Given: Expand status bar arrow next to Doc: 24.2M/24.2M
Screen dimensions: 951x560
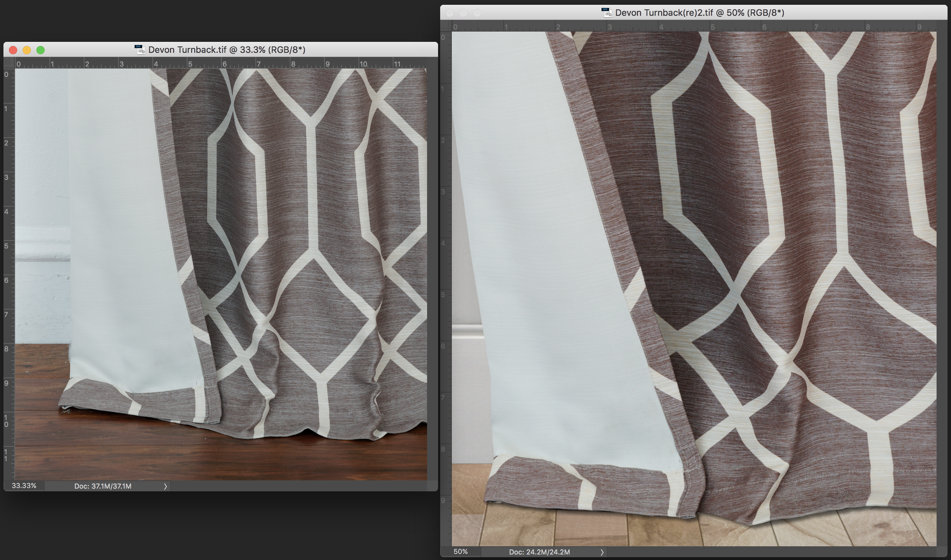Looking at the screenshot, I should point(602,552).
